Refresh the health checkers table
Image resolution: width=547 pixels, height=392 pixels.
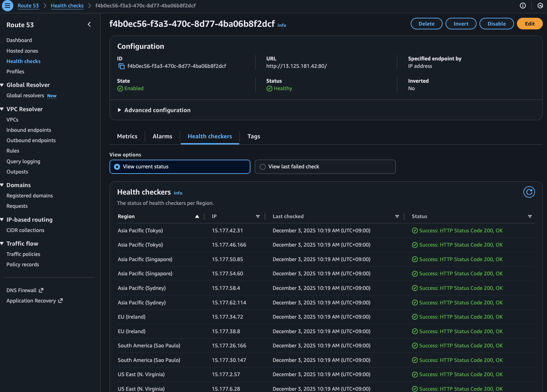[529, 192]
